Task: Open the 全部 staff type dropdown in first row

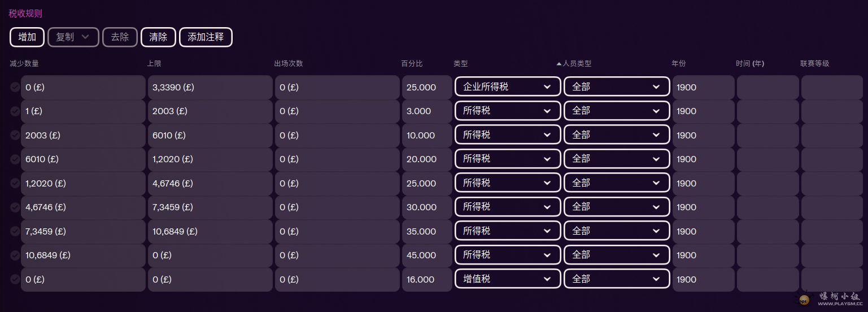Action: point(617,87)
